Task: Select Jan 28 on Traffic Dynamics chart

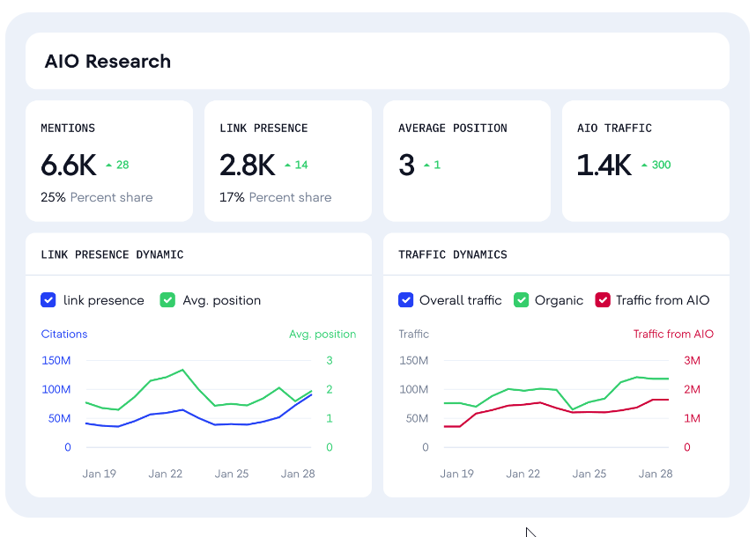Action: point(656,474)
